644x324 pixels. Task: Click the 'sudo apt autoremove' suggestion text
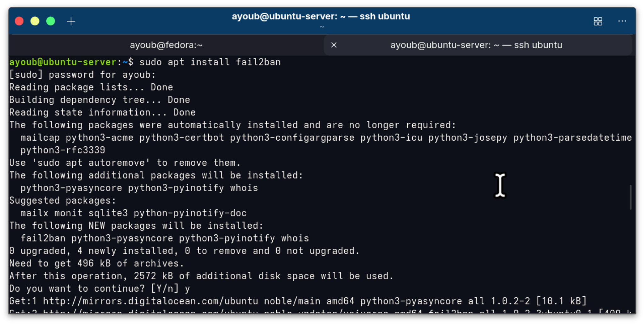click(x=91, y=163)
